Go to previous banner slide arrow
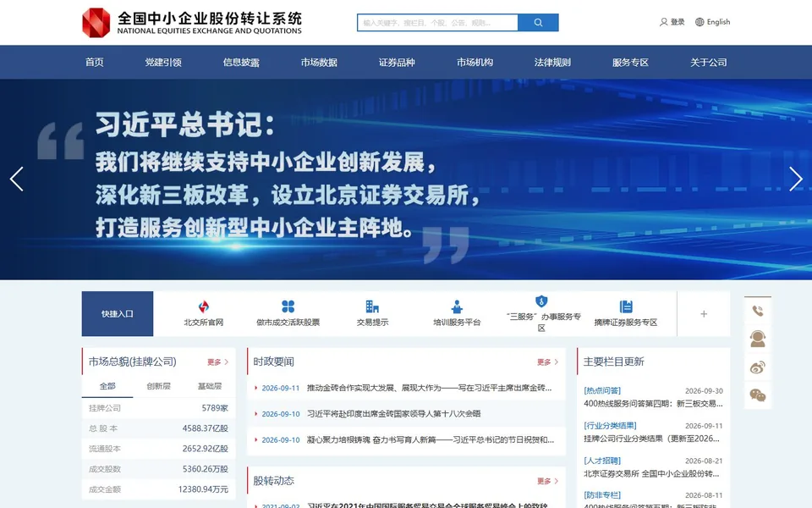 tap(17, 179)
